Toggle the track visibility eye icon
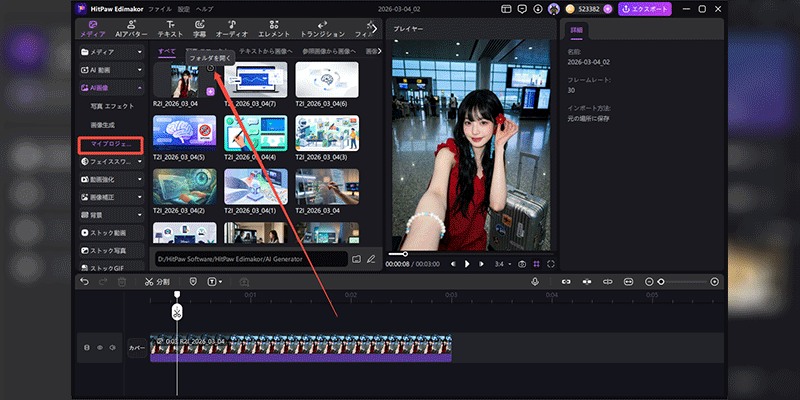The image size is (800, 400). (99, 348)
